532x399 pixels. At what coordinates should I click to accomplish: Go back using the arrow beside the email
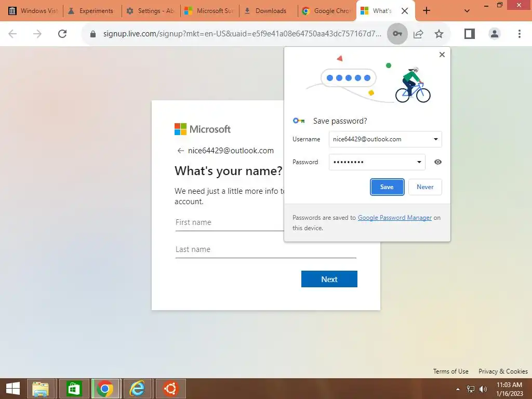click(180, 151)
